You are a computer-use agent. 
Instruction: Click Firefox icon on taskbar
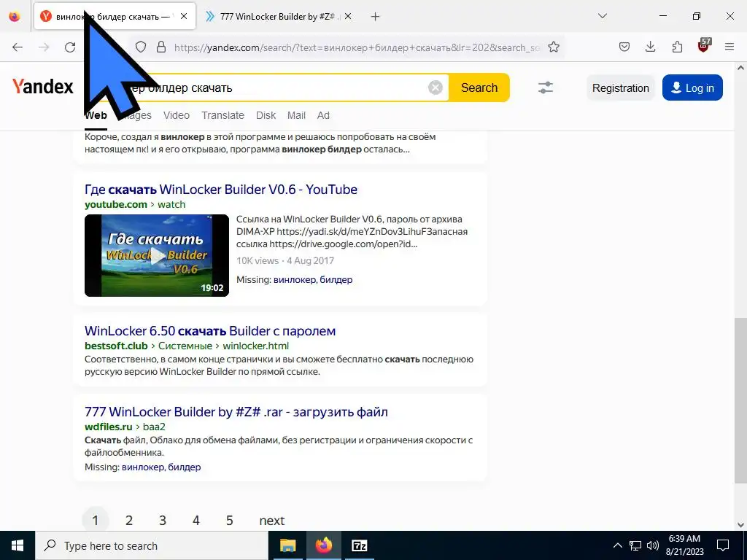pos(324,545)
